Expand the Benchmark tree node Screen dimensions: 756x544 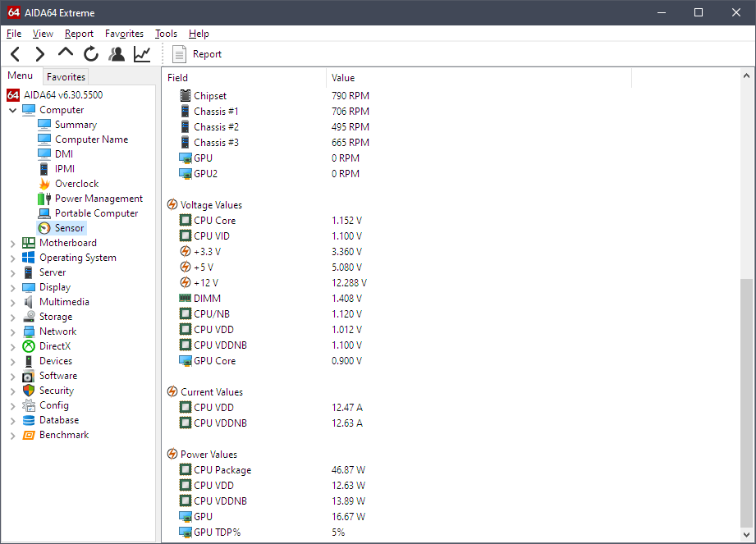12,436
